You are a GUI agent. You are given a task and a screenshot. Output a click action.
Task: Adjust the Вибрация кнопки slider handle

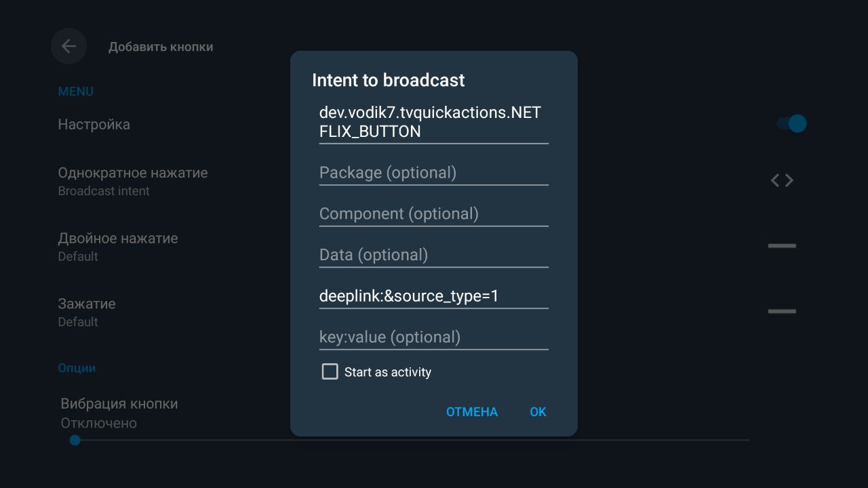pyautogui.click(x=75, y=440)
